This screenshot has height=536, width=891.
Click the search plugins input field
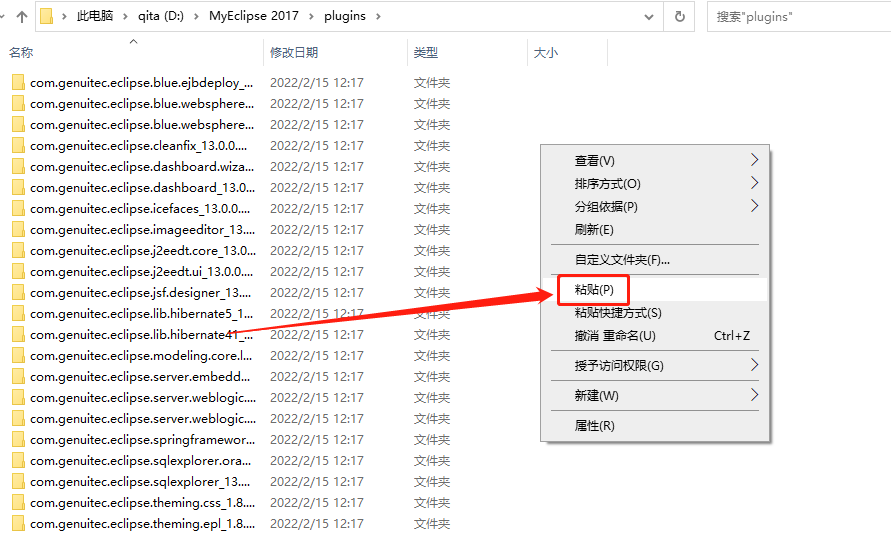click(799, 16)
